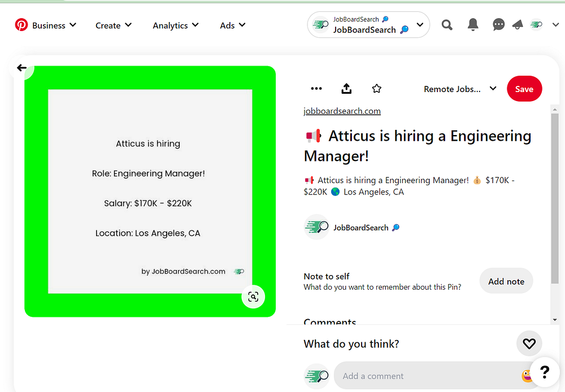The width and height of the screenshot is (565, 392).
Task: Open the megaphone updates icon
Action: 518,25
